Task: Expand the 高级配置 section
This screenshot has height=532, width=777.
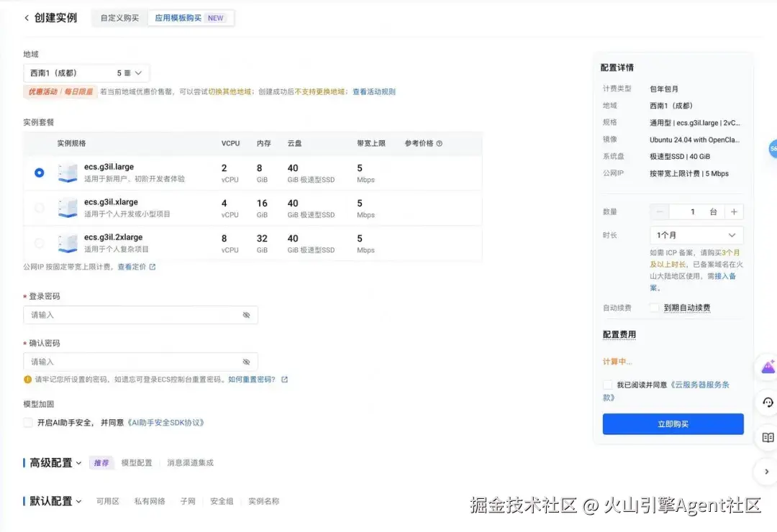Action: (51, 463)
